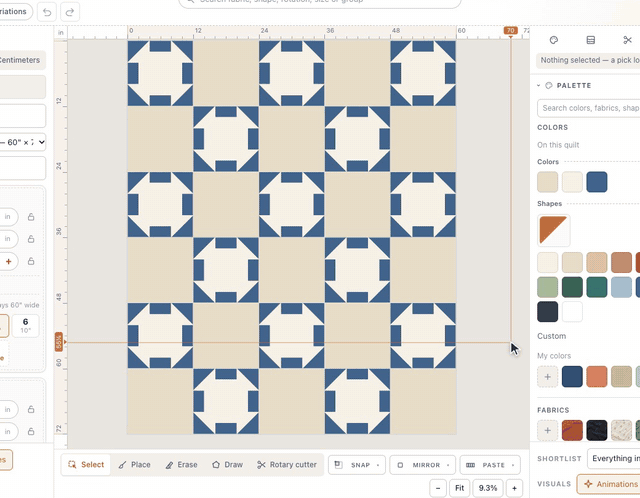Zoom in with the plus button

pos(514,488)
